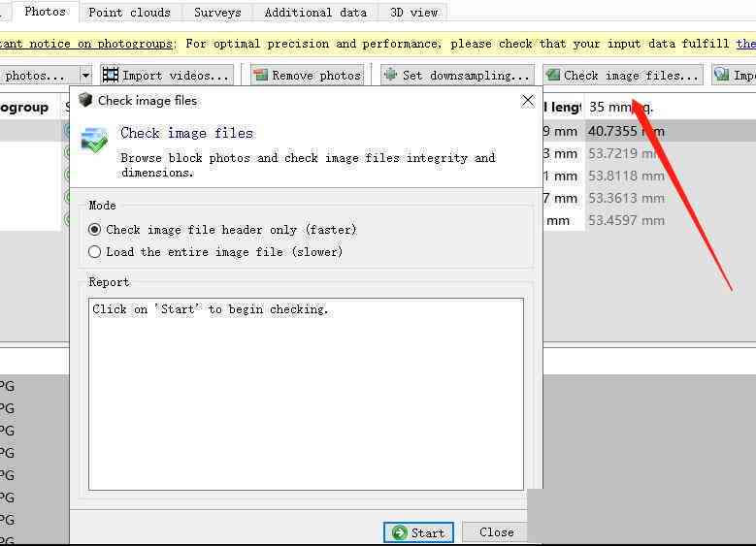
Task: Click the Set downsampling icon
Action: pos(391,75)
